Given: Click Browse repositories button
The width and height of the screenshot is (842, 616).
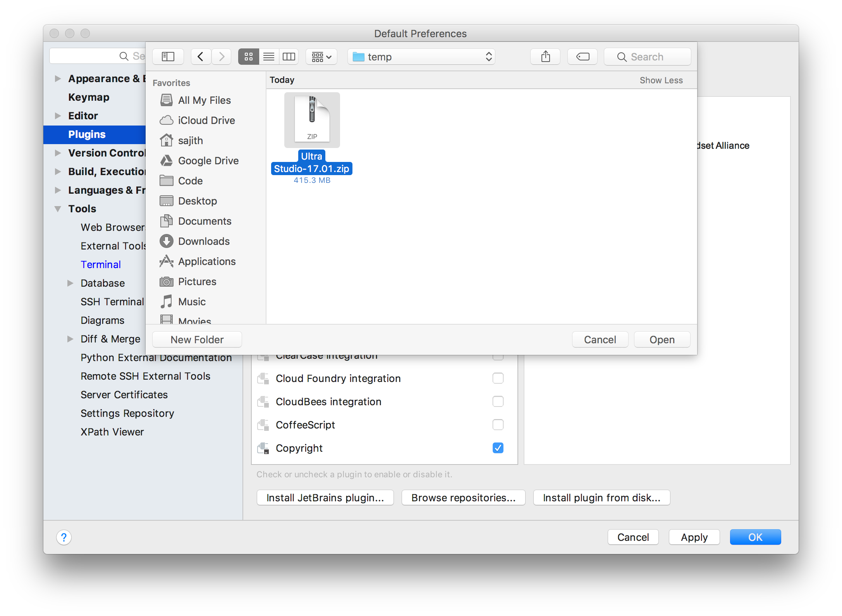Looking at the screenshot, I should (463, 497).
